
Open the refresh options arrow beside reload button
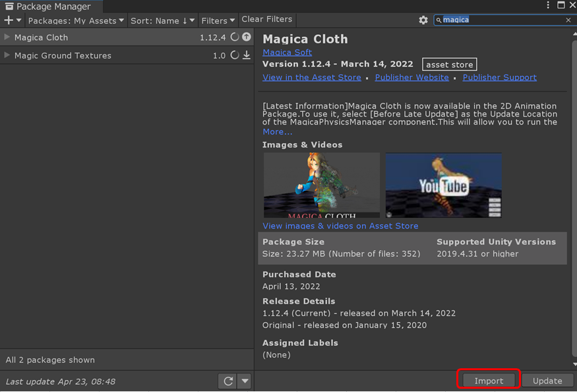[x=244, y=381]
